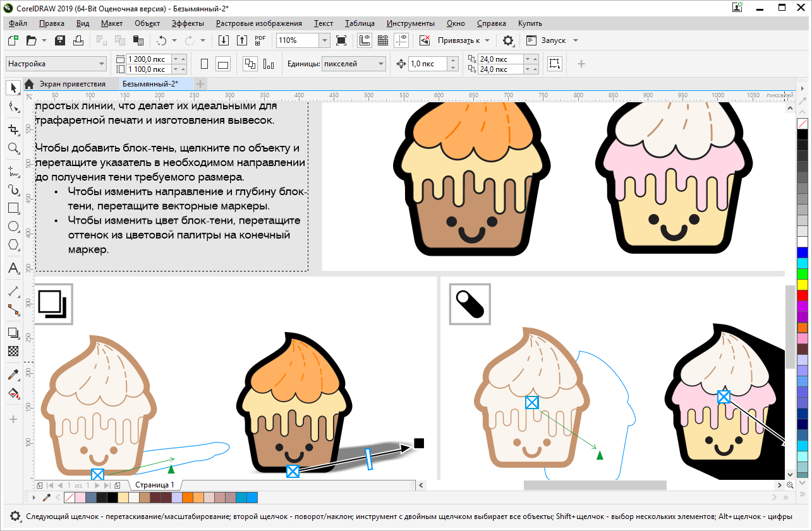Select the Zoom magnifier tool
Viewport: 812px width, 531px height.
[13, 148]
